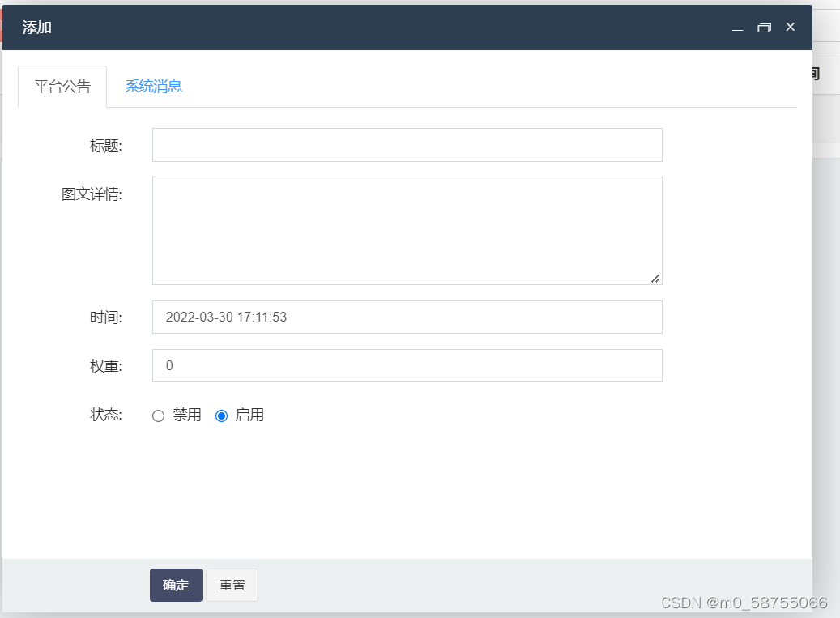The image size is (840, 618).
Task: Click the 状态 label
Action: point(105,415)
